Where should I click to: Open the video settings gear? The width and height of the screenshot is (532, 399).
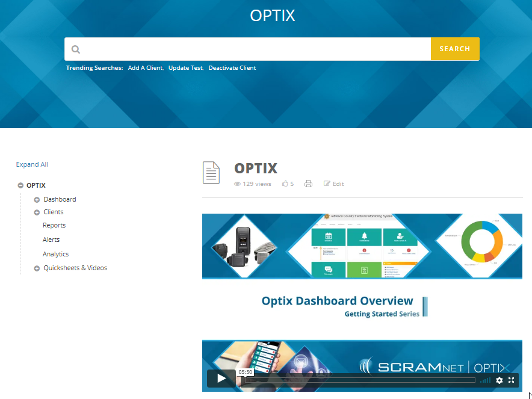coord(499,380)
